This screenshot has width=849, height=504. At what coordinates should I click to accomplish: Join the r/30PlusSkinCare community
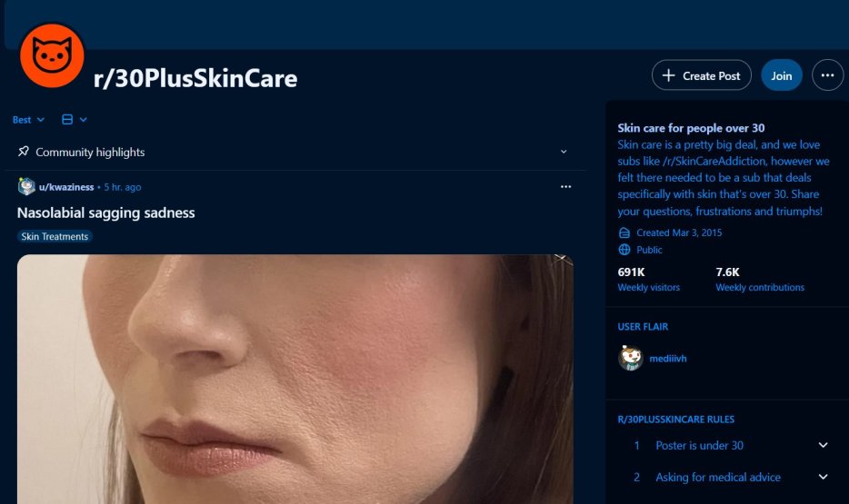pyautogui.click(x=782, y=75)
